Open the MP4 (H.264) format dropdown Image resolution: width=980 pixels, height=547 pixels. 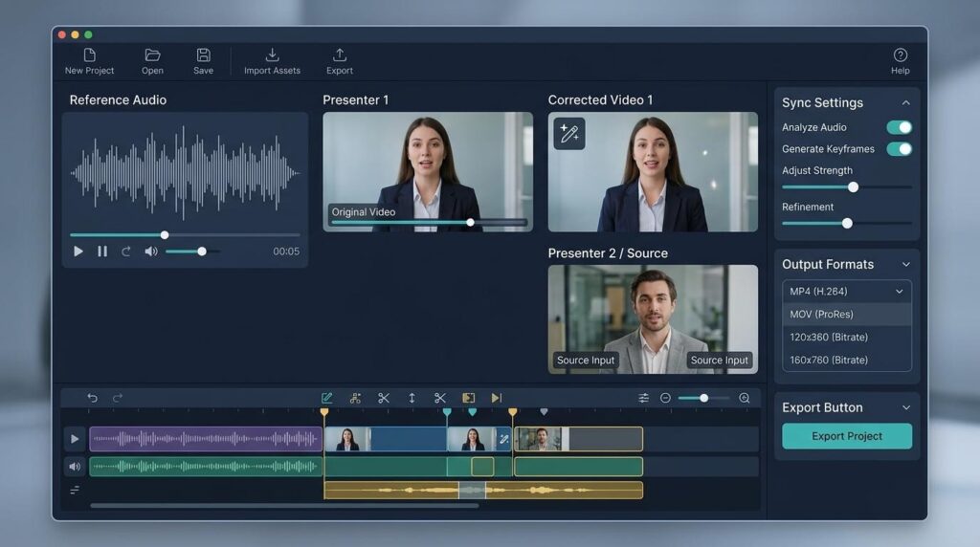coord(846,292)
